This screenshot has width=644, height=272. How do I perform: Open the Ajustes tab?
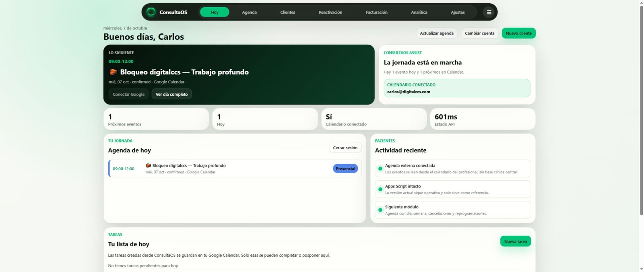coord(458,12)
